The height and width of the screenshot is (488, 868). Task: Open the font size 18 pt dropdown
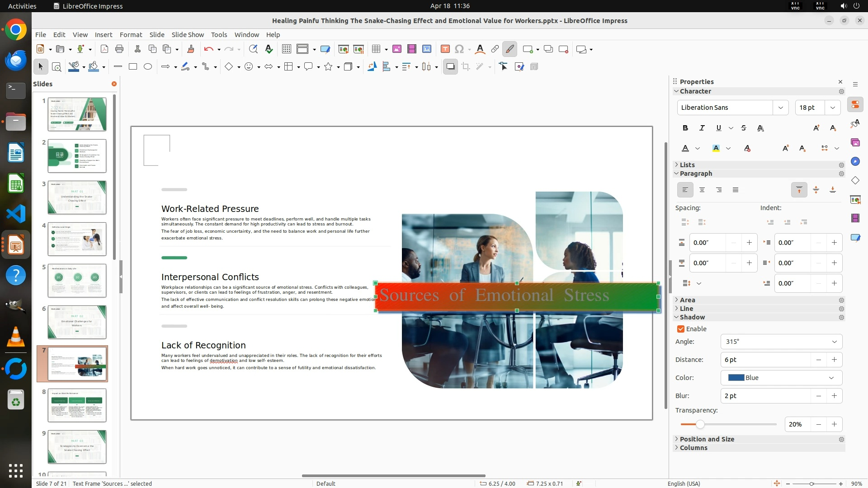click(x=832, y=108)
